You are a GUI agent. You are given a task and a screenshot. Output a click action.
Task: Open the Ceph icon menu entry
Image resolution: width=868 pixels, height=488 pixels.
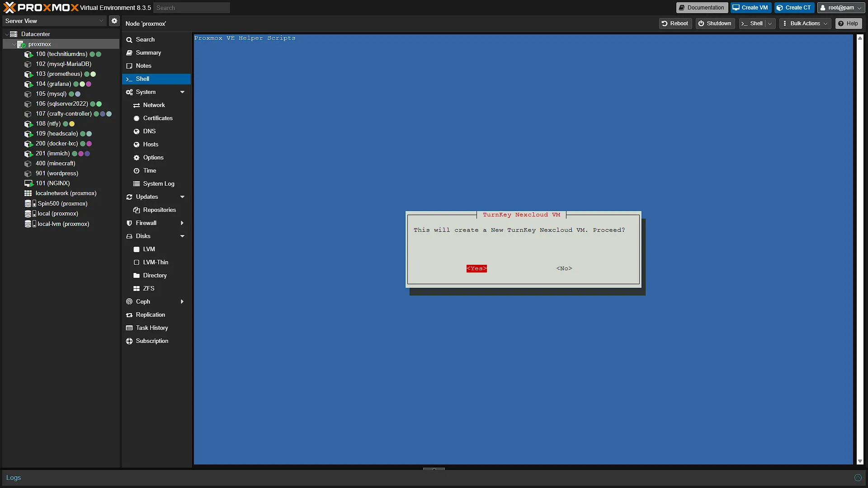129,302
